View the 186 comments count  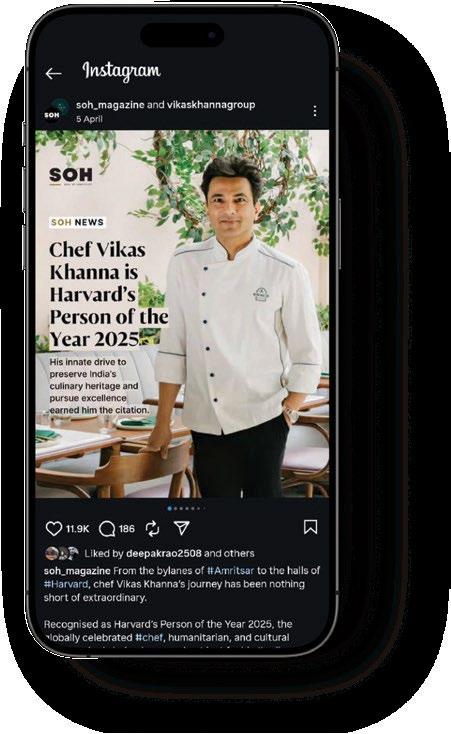point(126,529)
